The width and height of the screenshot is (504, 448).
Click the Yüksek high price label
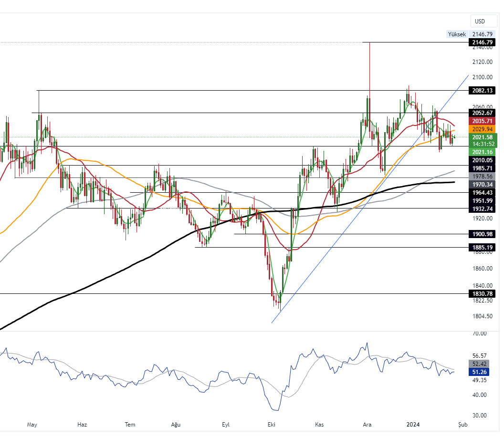click(x=456, y=34)
